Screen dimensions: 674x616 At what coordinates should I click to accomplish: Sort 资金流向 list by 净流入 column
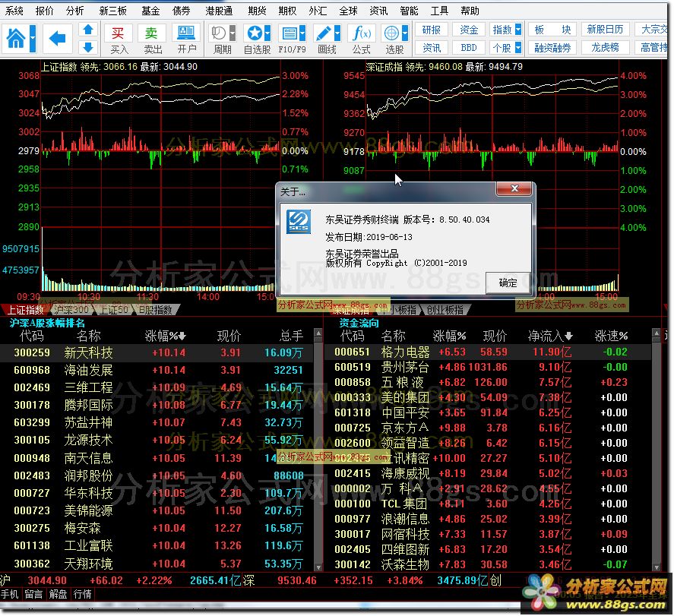550,336
